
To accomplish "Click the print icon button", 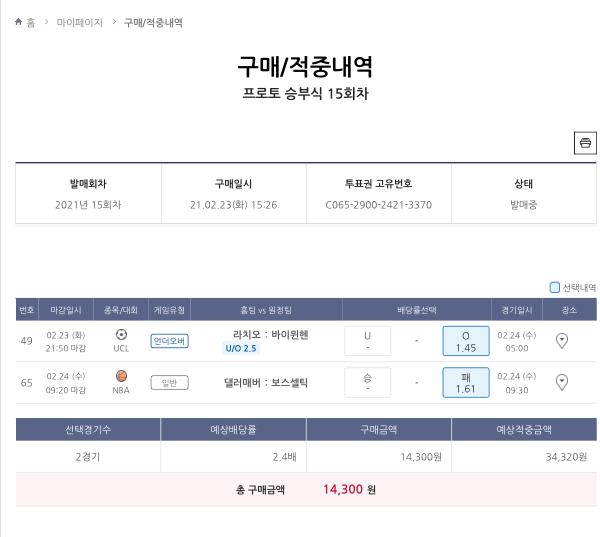I will (585, 143).
